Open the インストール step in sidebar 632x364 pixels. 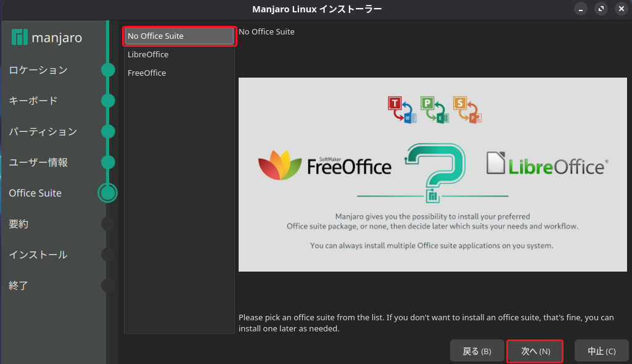pos(38,254)
